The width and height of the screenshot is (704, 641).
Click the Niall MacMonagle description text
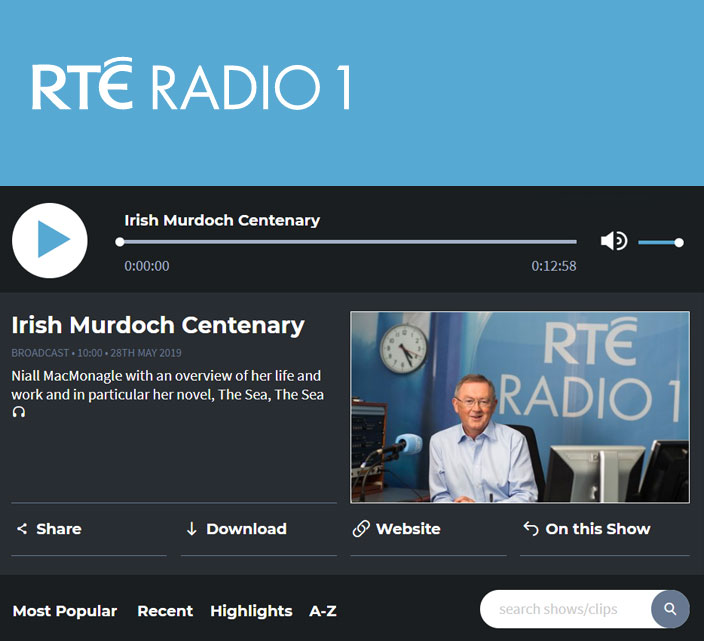(x=167, y=385)
